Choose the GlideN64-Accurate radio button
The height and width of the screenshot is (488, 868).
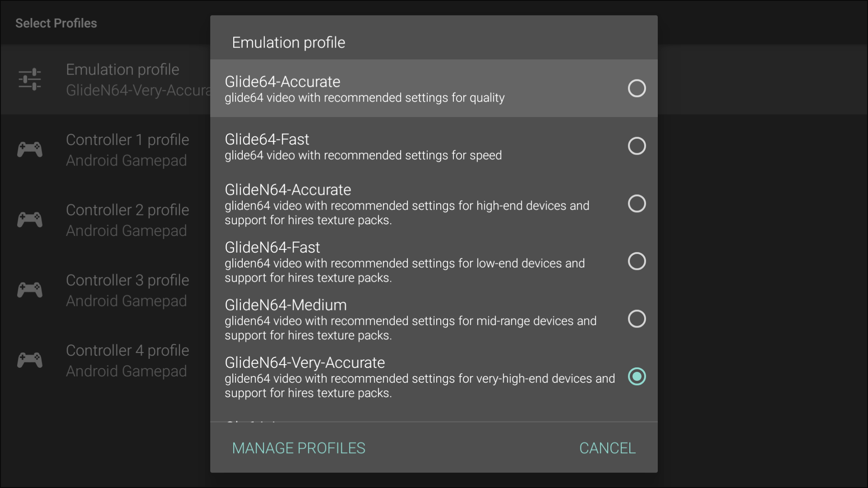coord(637,204)
